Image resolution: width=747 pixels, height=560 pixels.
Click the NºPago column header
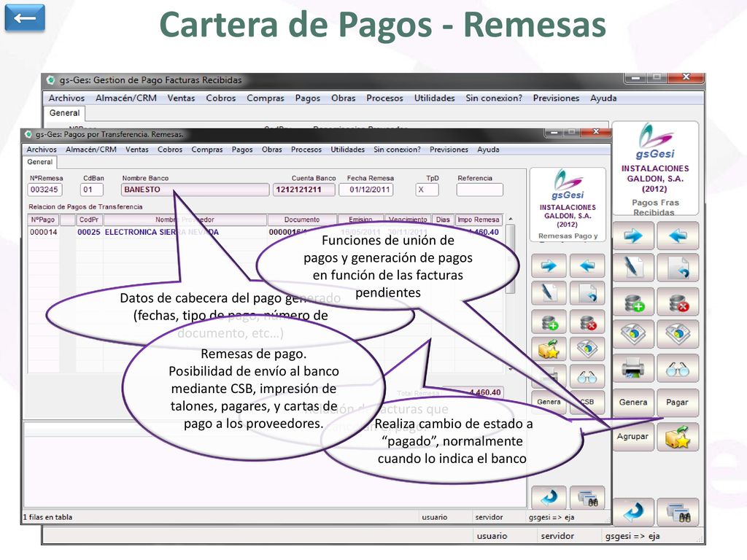(43, 219)
